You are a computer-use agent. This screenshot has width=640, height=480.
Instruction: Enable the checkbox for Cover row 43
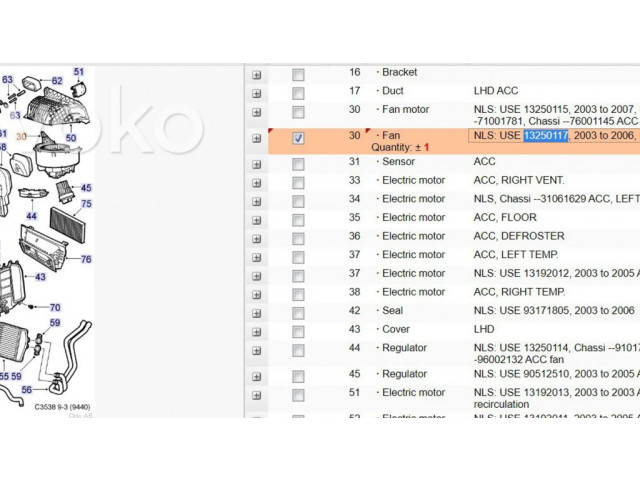click(298, 330)
